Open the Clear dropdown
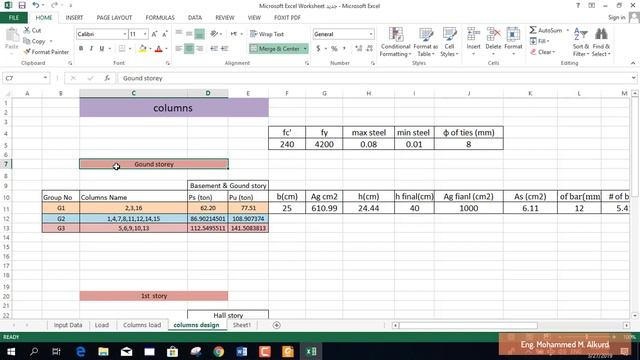 pos(542,52)
